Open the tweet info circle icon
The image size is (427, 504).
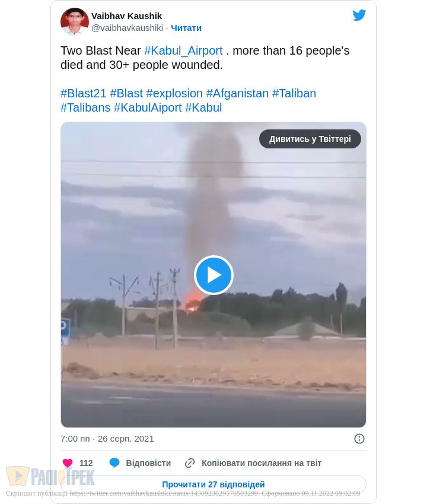(359, 439)
